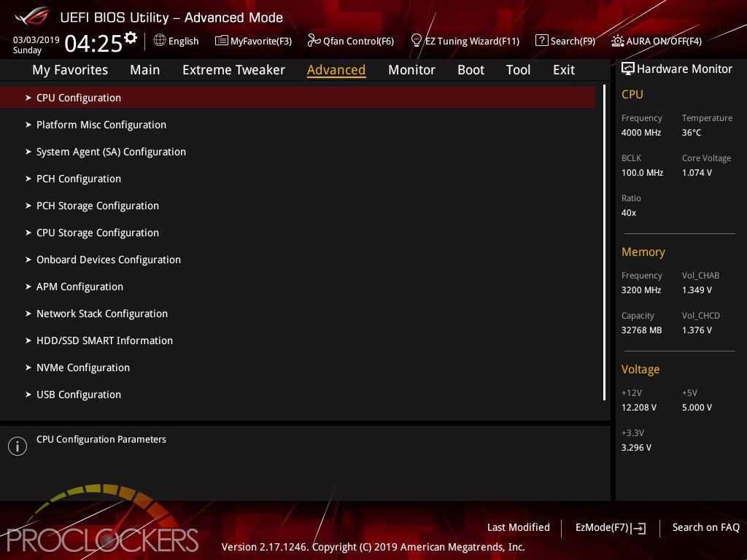This screenshot has width=747, height=560.
Task: Switch to Tool tab
Action: click(x=518, y=70)
